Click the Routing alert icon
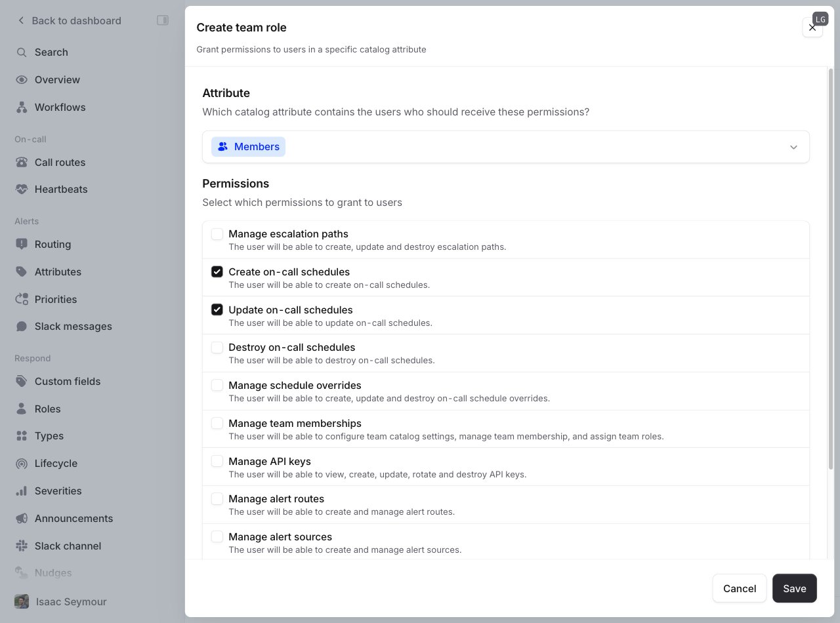Screen dimensions: 840x623 point(22,245)
